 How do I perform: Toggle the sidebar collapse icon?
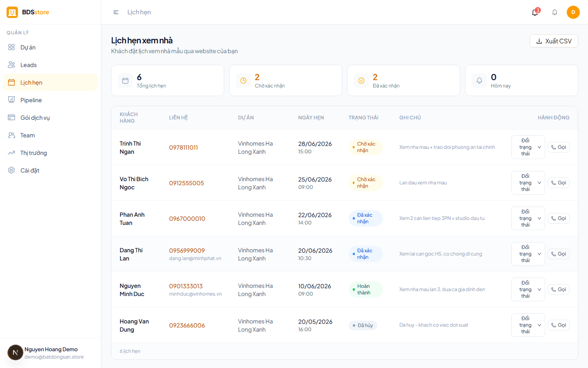[x=116, y=12]
